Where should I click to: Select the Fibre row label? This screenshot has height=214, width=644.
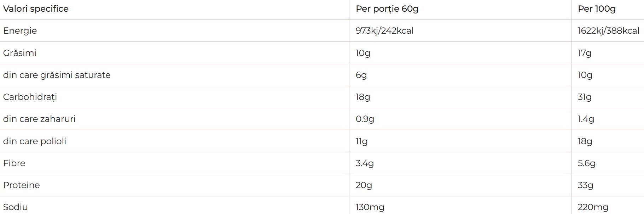click(x=14, y=163)
